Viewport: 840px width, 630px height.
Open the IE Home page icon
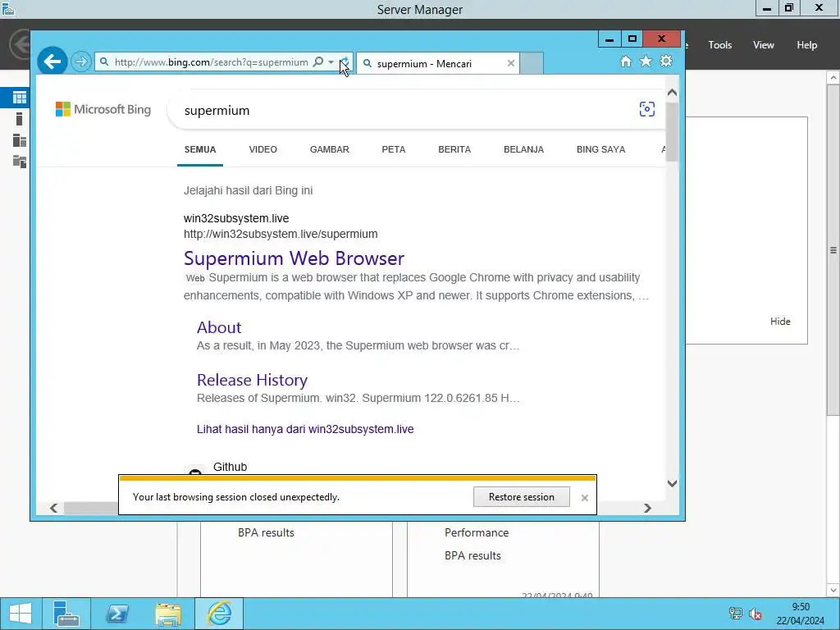click(626, 61)
